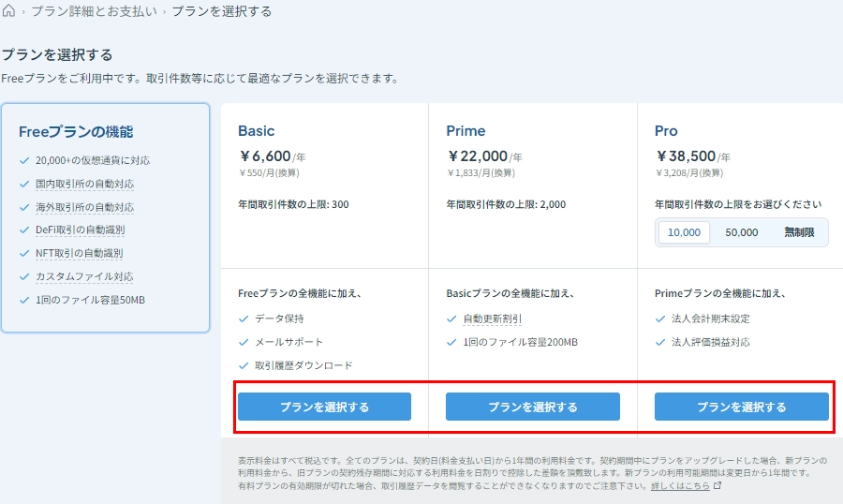Click the カスタムファイル対応 feature link
The width and height of the screenshot is (843, 504).
pos(84,276)
